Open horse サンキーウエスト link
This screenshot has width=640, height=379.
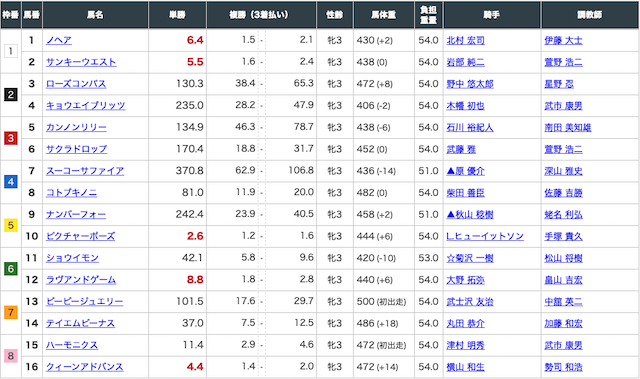(x=81, y=62)
